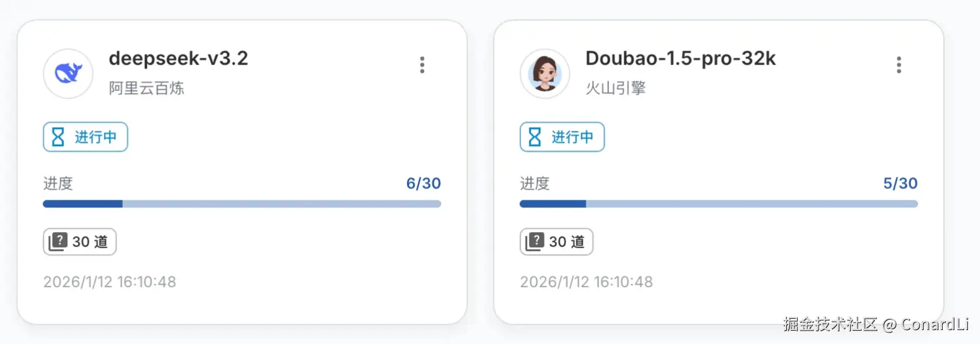Click the question stack icon on deepseek card
The height and width of the screenshot is (344, 980).
click(x=58, y=242)
